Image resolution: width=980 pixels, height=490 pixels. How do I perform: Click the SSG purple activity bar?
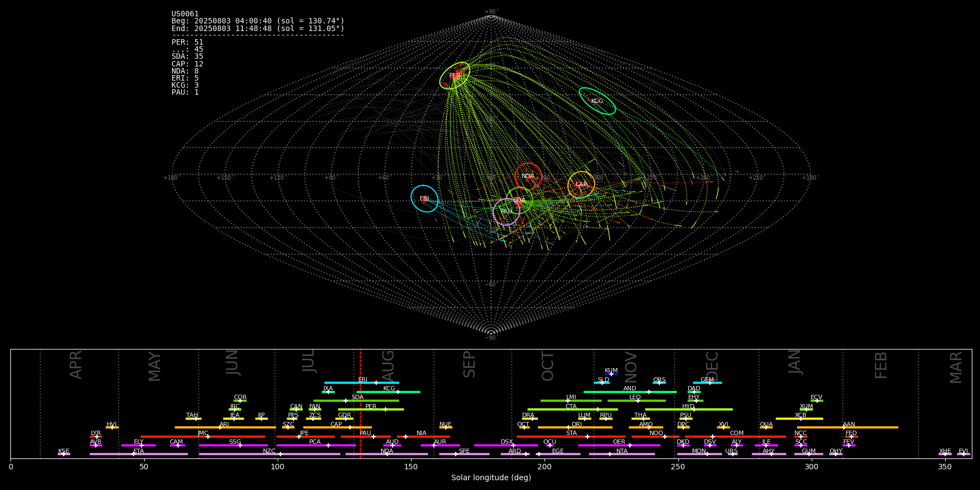click(x=233, y=445)
